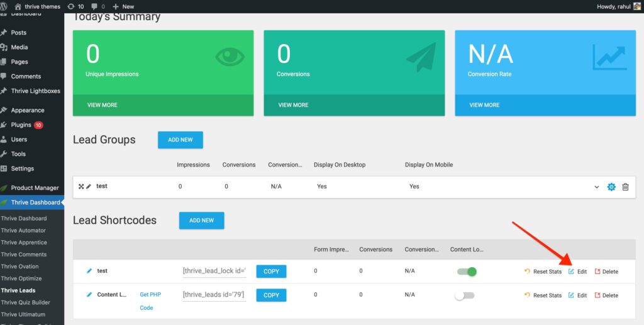This screenshot has width=644, height=325.
Task: Click the trash icon in test lead group row
Action: [625, 187]
